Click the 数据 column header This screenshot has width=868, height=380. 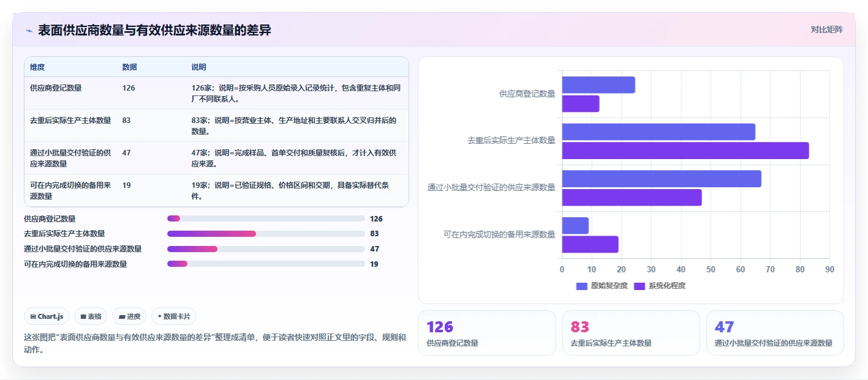[129, 67]
